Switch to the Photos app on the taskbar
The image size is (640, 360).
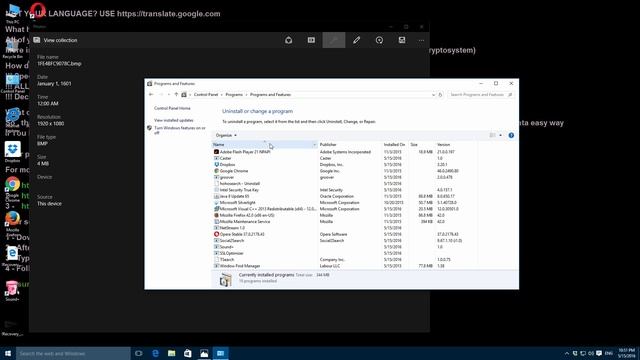point(204,353)
